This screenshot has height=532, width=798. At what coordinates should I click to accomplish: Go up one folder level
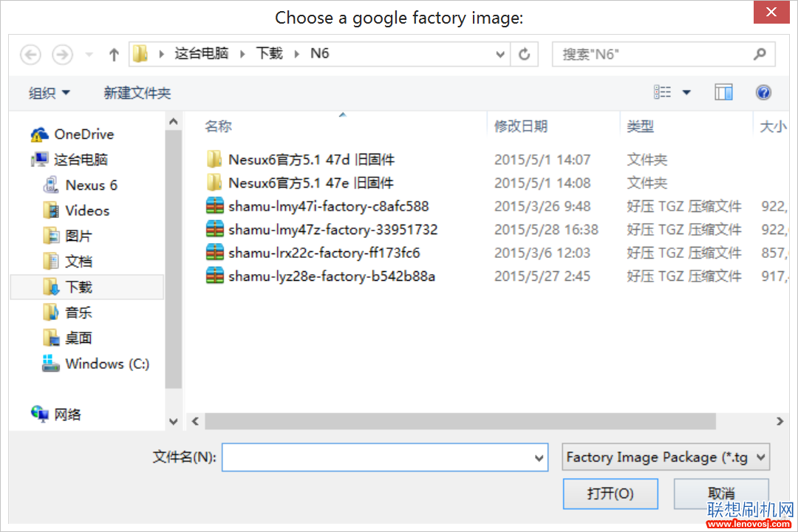coord(114,55)
